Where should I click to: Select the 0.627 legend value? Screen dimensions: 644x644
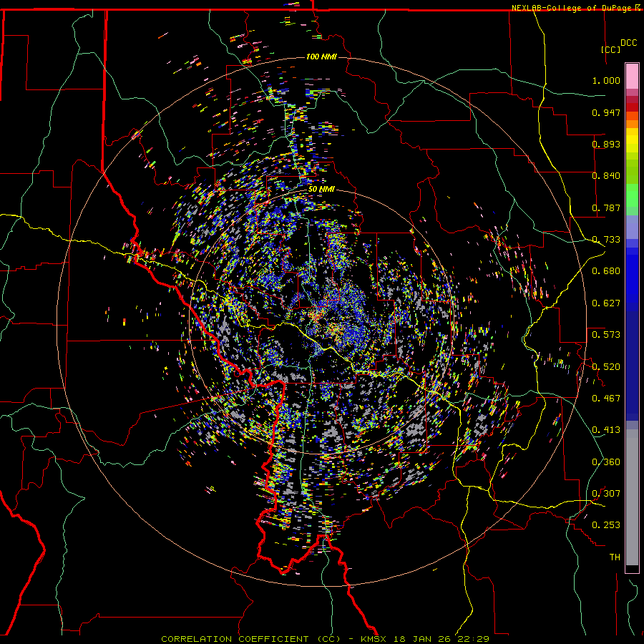606,303
